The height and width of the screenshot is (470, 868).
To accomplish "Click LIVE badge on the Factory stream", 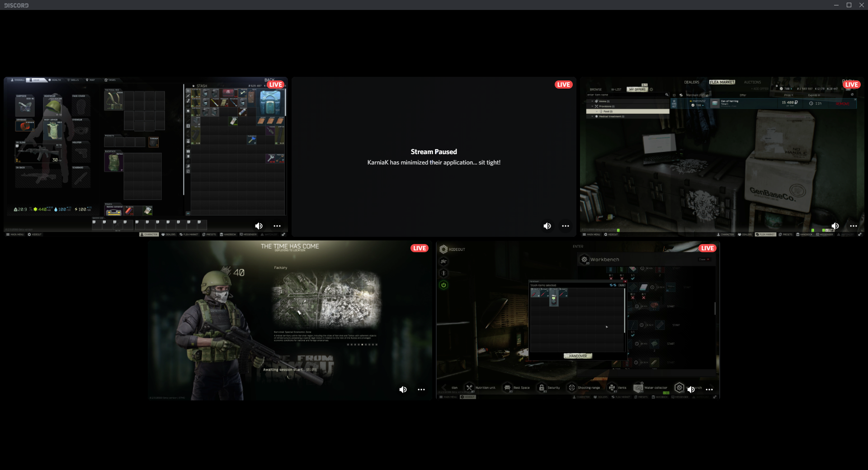I will tap(419, 248).
